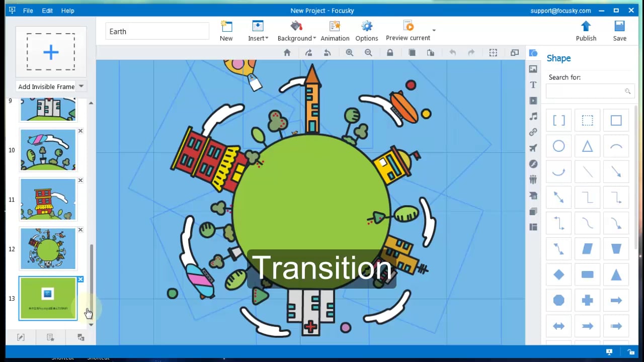Open the Edit menu
The height and width of the screenshot is (362, 644).
[47, 11]
